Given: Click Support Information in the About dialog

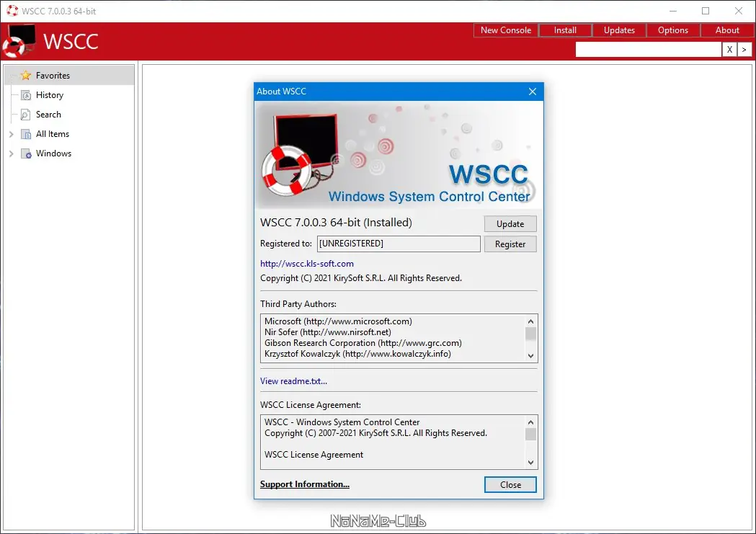Looking at the screenshot, I should click(x=304, y=484).
